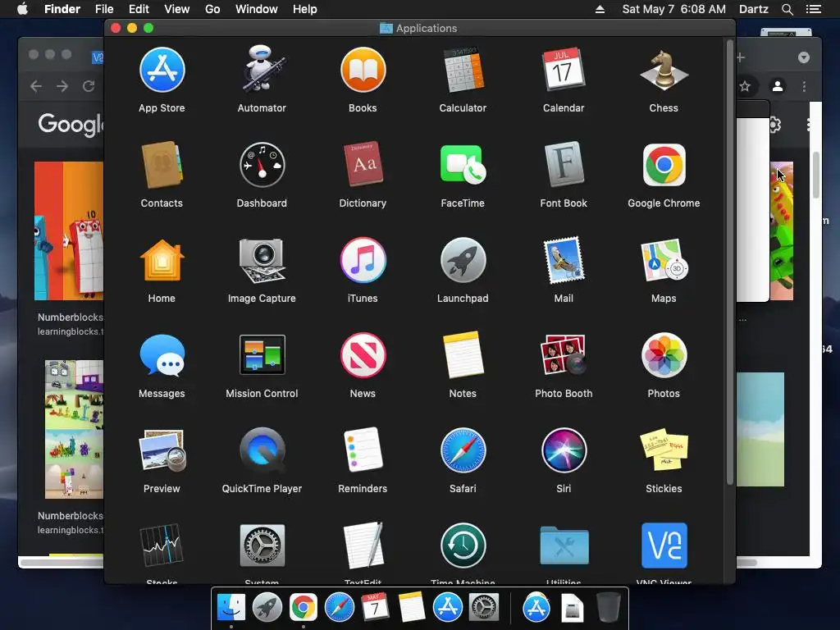Open the Dictionary app icon

coord(363,164)
